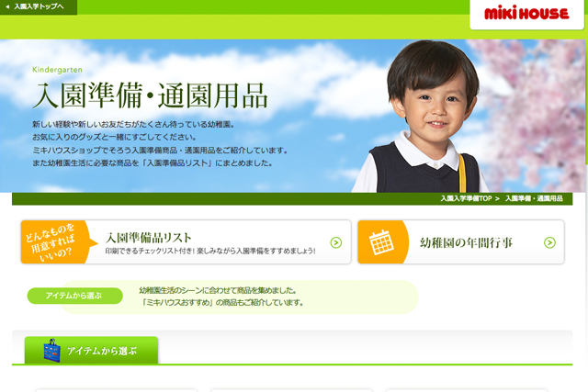The width and height of the screenshot is (588, 392).
Task: Select the アイテムから選ぶ green tab
Action: [x=91, y=350]
